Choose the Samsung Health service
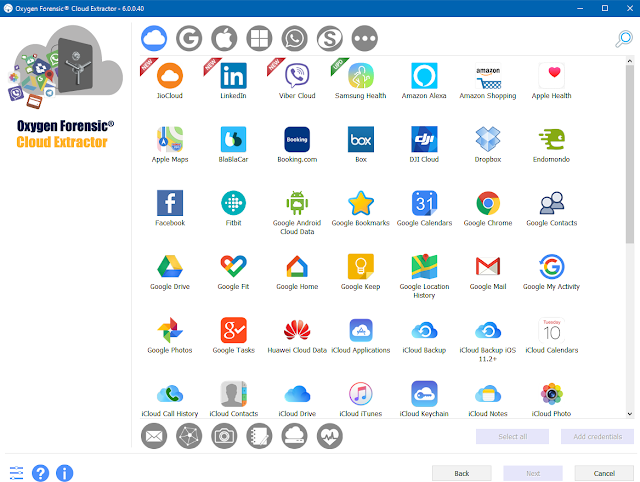 pyautogui.click(x=360, y=81)
